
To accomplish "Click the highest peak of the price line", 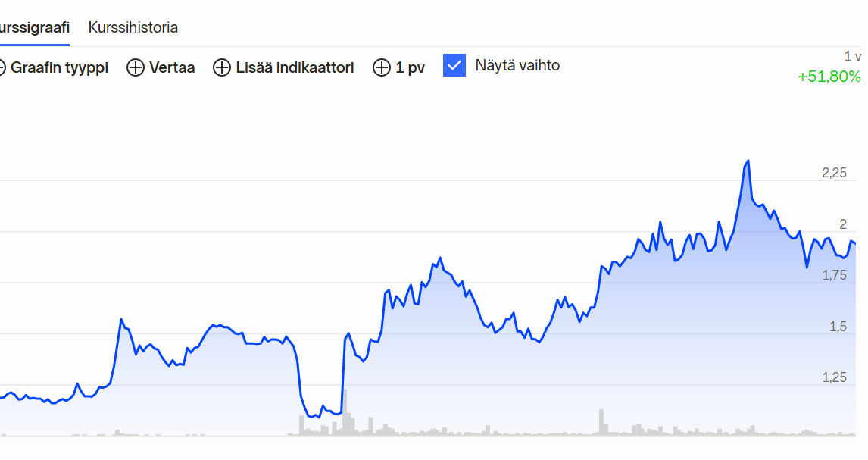I will [748, 161].
